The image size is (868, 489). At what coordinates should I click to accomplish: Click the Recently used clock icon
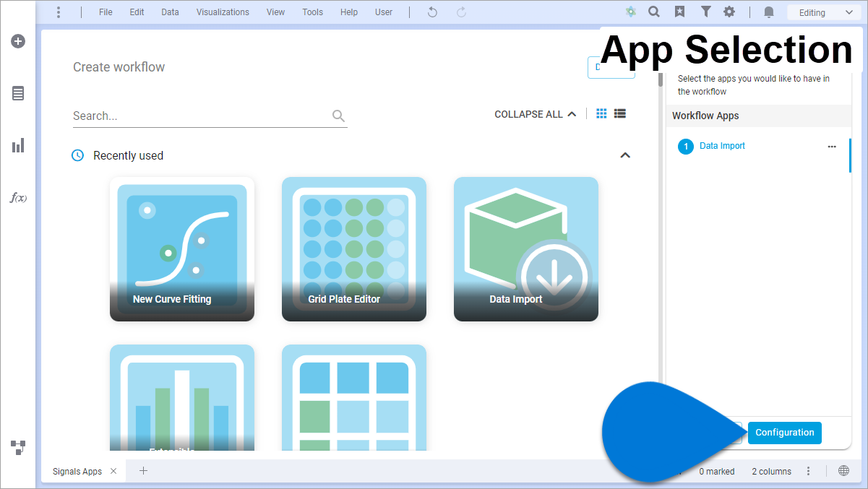78,155
